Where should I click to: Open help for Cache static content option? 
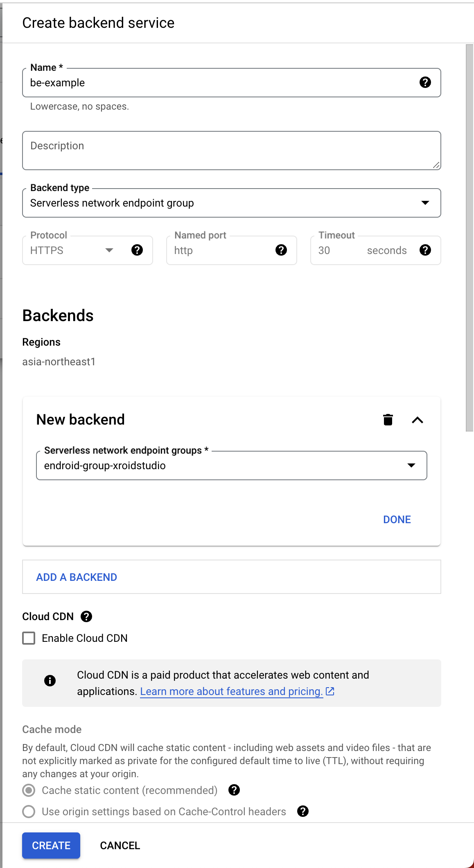coord(234,790)
